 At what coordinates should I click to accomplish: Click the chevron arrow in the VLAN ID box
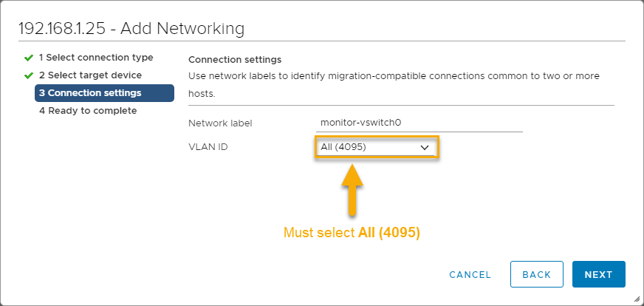(x=425, y=148)
